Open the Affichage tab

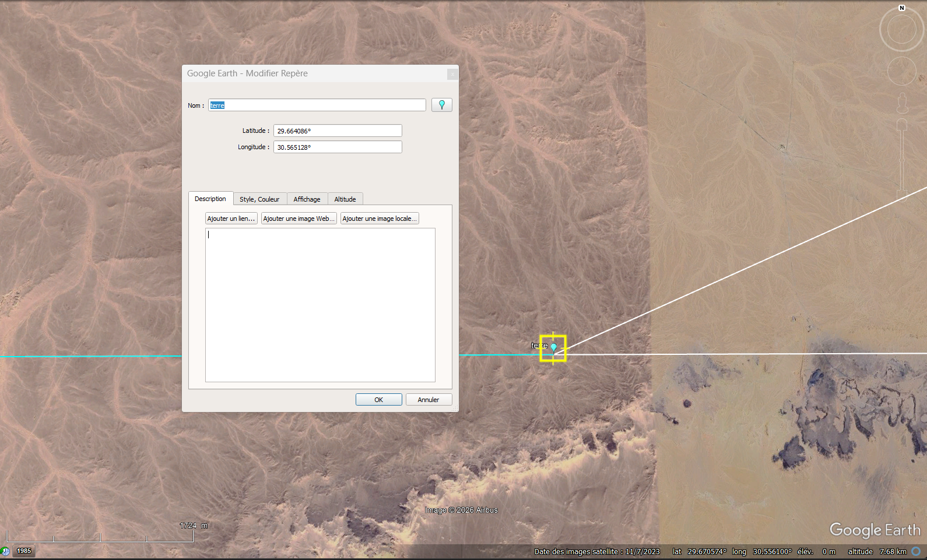[307, 199]
